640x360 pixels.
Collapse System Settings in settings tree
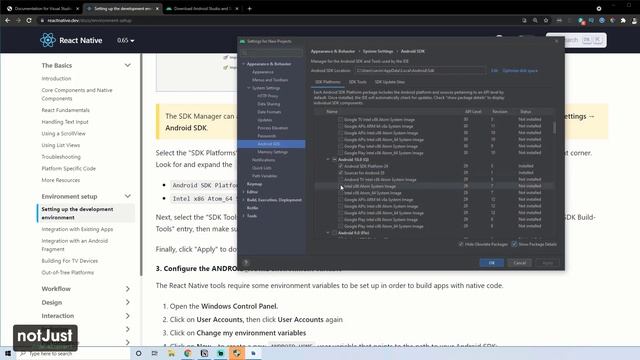pos(249,88)
